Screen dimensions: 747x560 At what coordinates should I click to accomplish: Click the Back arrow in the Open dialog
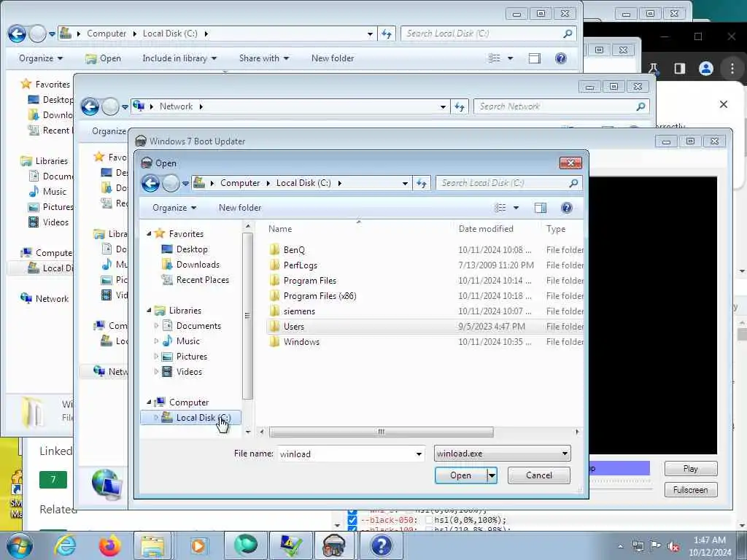click(150, 183)
